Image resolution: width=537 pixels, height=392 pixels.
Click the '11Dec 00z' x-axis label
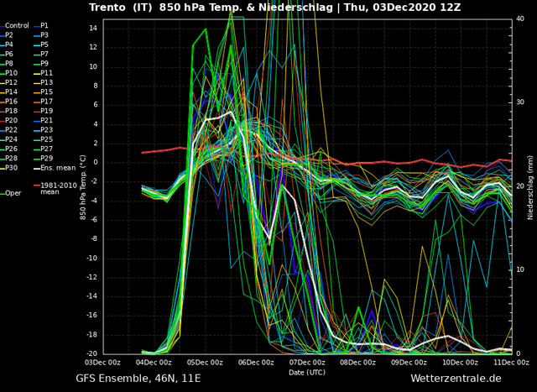tap(512, 363)
